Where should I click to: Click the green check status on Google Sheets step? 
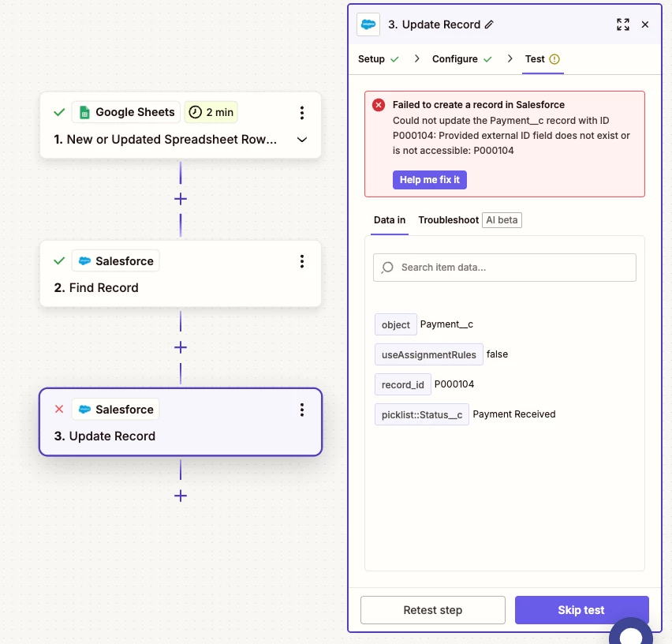(x=59, y=112)
